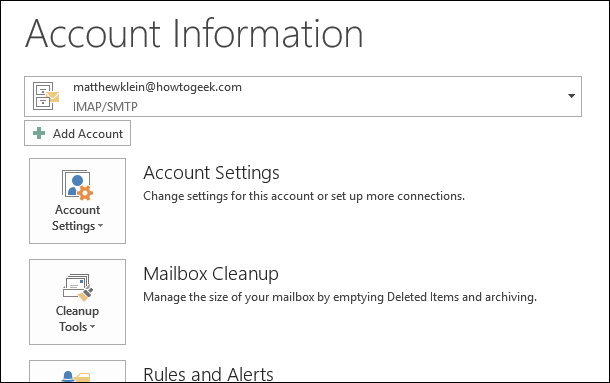Open the Account Settings button menu
Image resolution: width=610 pixels, height=383 pixels.
(x=77, y=201)
